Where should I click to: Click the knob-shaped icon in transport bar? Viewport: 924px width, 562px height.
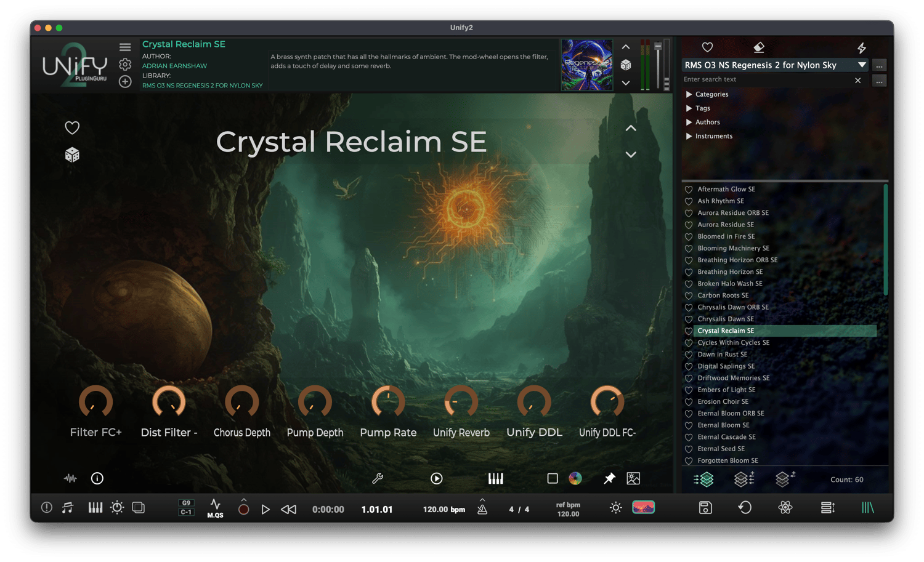[x=117, y=508]
